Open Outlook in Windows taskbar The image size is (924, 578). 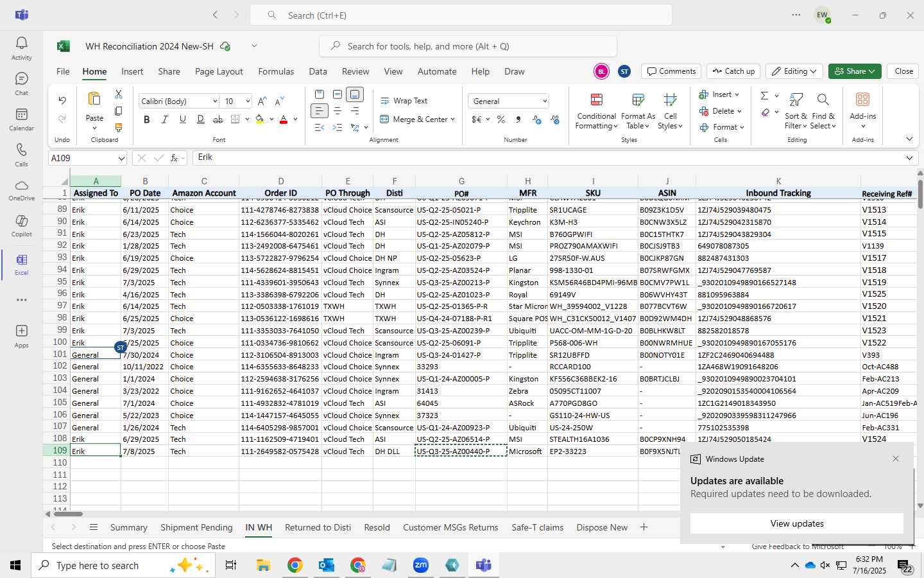tap(327, 565)
